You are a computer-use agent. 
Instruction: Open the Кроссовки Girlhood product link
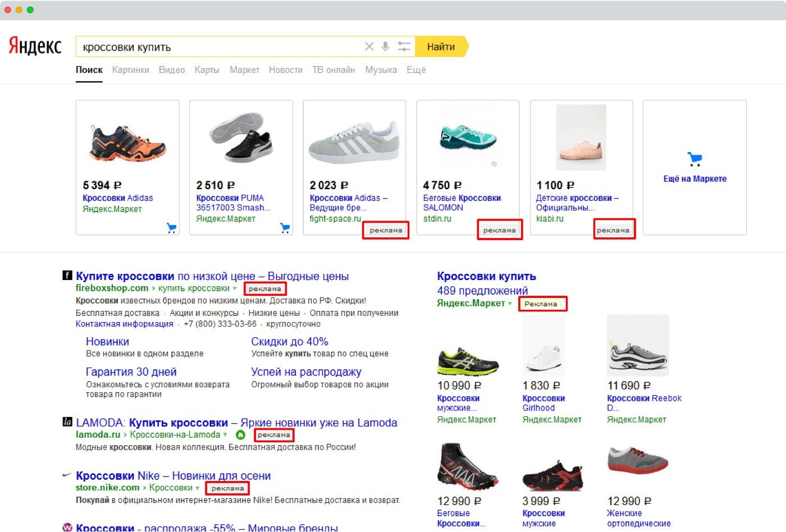(x=543, y=403)
